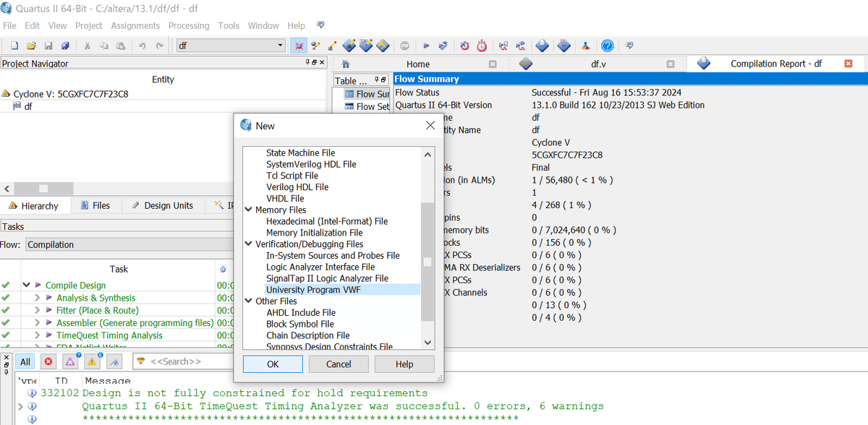Viewport: 868px width, 425px height.
Task: Select Tcl Script File entry
Action: coord(292,176)
